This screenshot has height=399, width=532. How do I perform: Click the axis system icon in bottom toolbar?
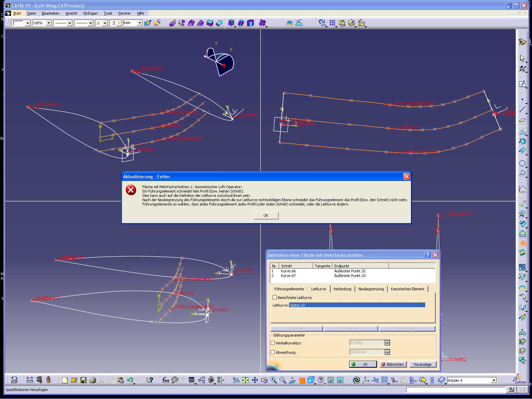point(366,380)
